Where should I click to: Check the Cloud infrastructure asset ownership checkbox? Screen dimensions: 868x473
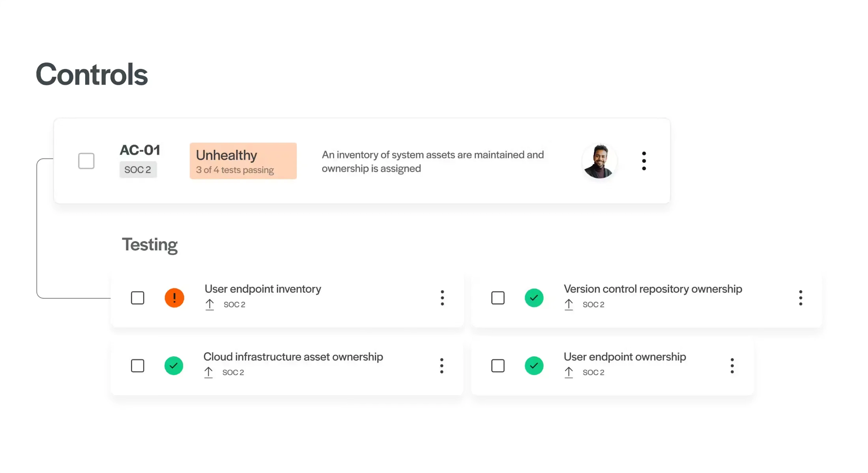tap(138, 366)
